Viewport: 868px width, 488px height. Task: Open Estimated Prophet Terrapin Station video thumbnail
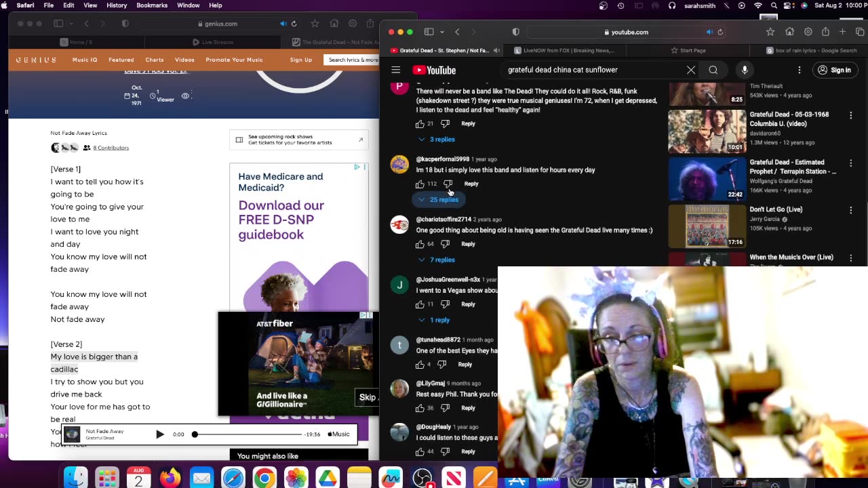point(707,179)
